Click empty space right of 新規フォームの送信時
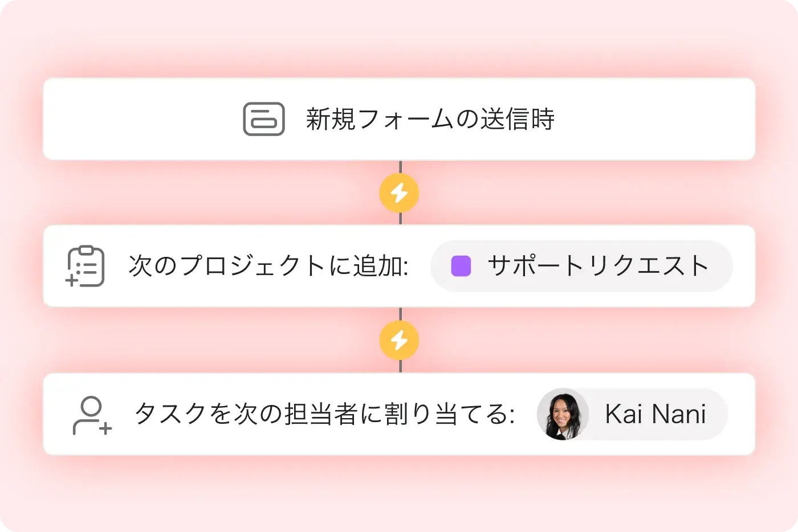Screen dimensions: 798x532 pos(655,119)
